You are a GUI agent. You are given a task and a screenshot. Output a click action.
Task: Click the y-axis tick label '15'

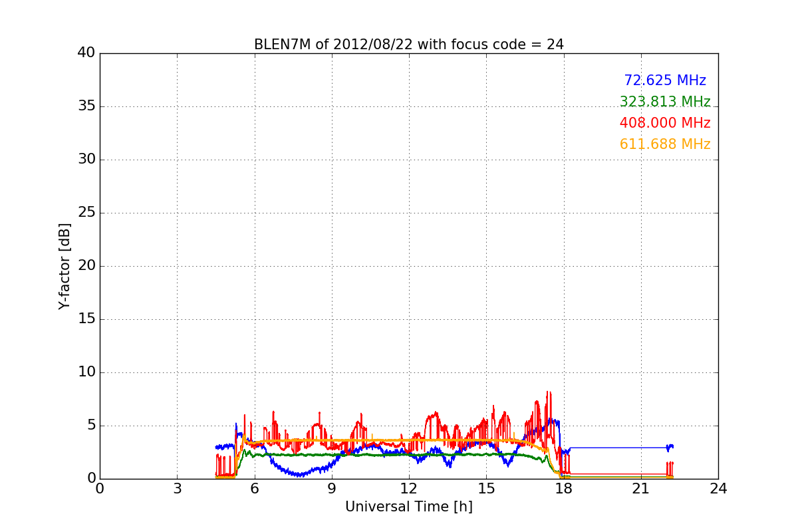[x=86, y=319]
